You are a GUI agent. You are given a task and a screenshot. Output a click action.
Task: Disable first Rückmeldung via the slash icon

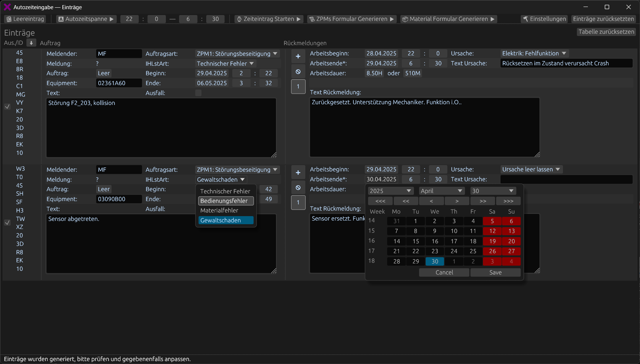(x=298, y=71)
